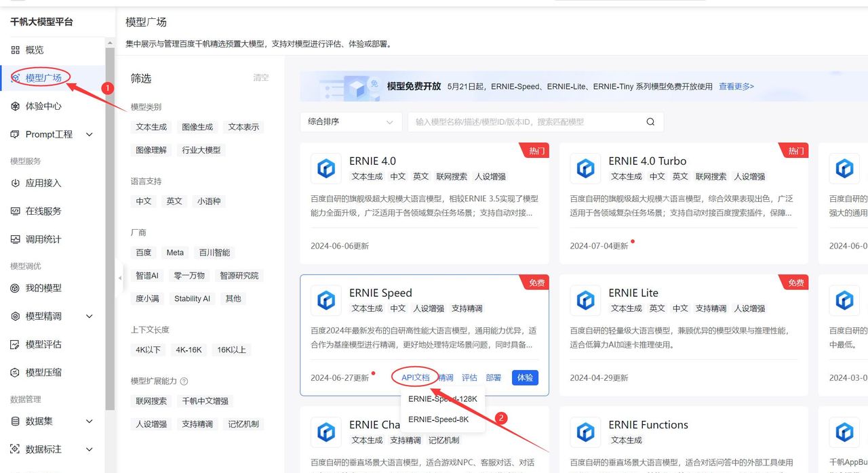868x473 pixels.
Task: Toggle the 文本生成 category filter
Action: point(151,127)
